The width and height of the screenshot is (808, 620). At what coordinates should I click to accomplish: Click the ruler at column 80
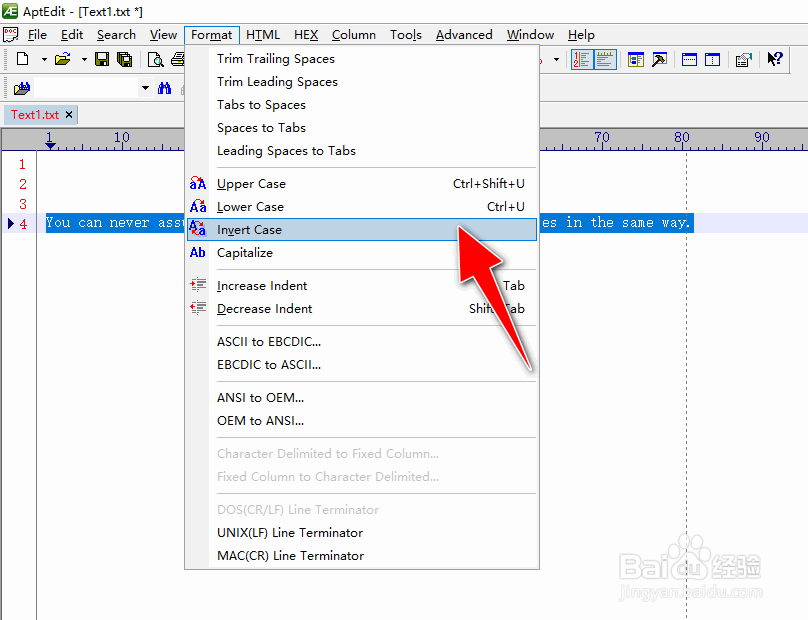tap(682, 138)
